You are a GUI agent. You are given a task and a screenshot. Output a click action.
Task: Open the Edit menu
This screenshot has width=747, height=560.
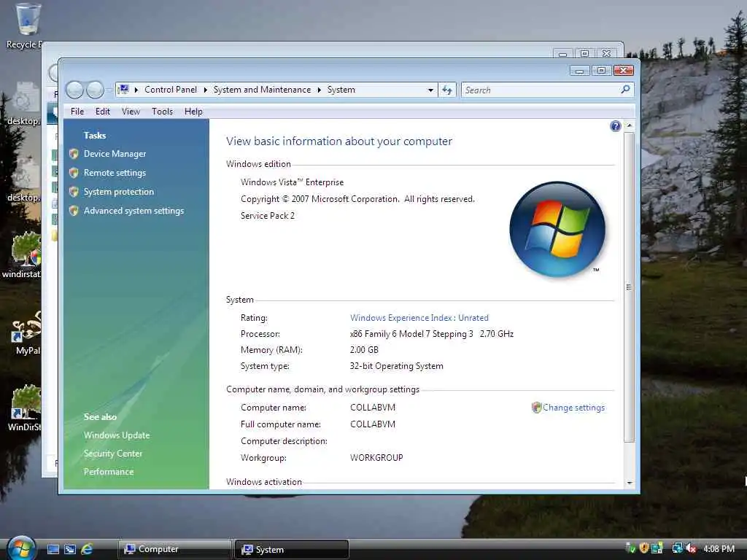coord(102,112)
